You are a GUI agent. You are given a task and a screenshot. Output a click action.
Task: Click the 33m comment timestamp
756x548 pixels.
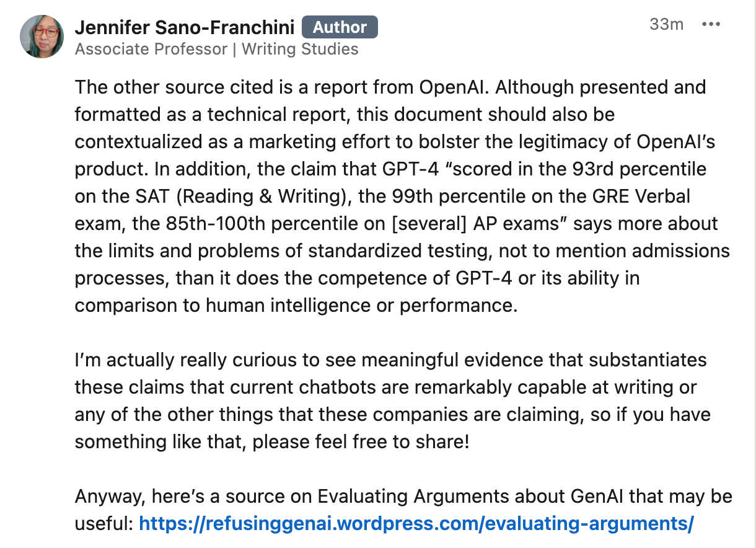pyautogui.click(x=666, y=25)
